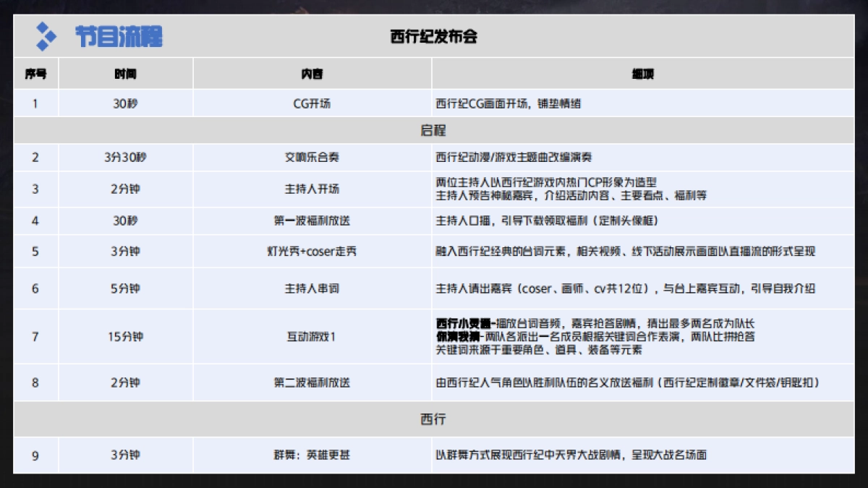Click the 3分30秒 duration cell
868x488 pixels.
[x=127, y=157]
